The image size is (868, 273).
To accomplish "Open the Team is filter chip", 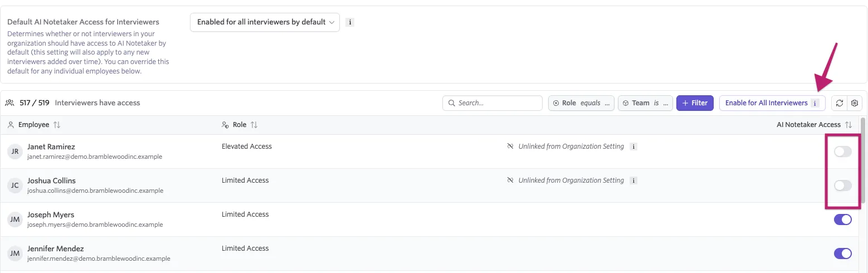I will coord(645,103).
